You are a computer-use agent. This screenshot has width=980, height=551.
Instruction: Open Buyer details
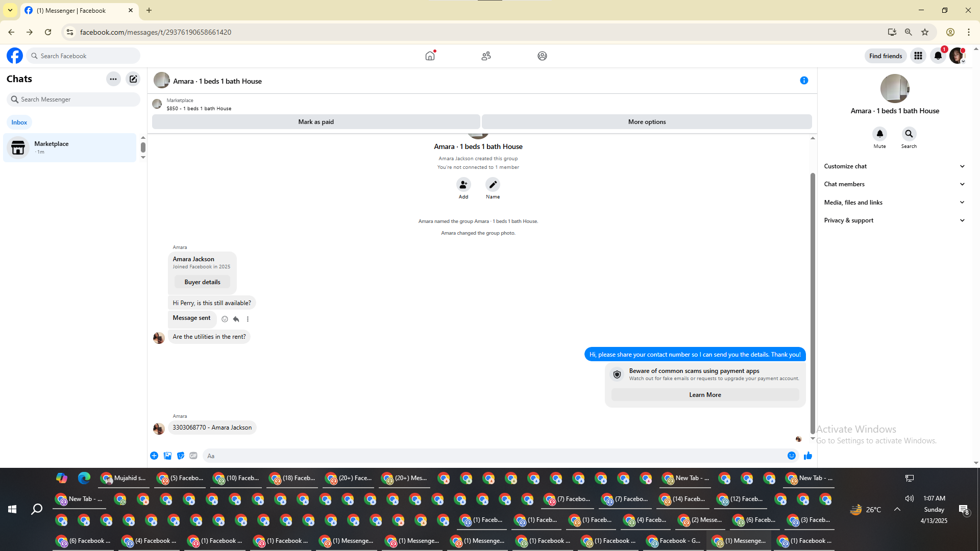pyautogui.click(x=202, y=282)
